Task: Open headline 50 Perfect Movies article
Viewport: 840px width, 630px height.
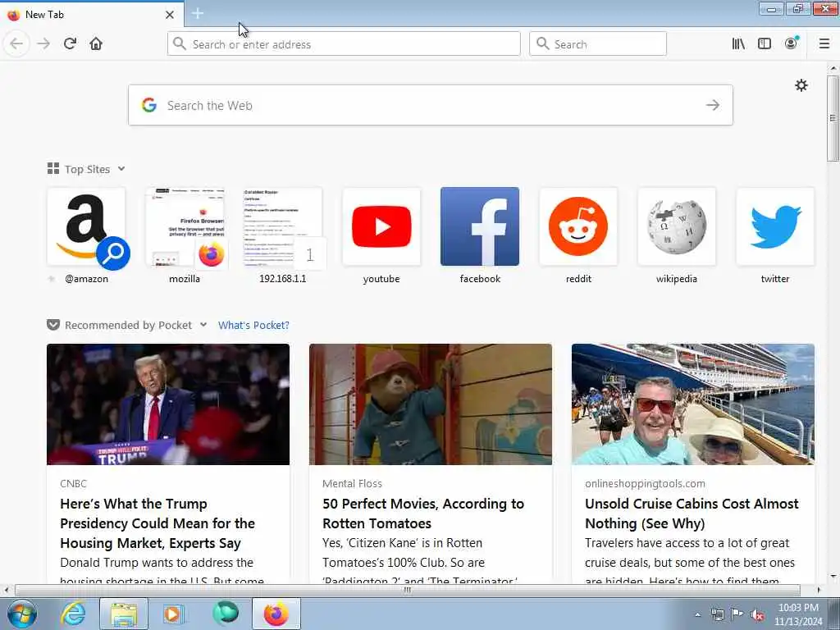Action: pos(423,514)
